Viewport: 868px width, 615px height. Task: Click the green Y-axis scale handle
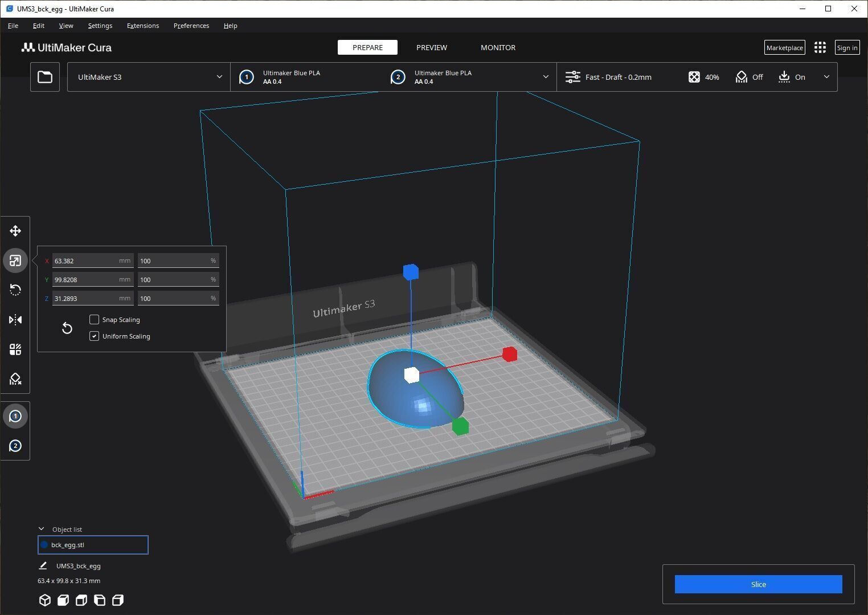460,426
